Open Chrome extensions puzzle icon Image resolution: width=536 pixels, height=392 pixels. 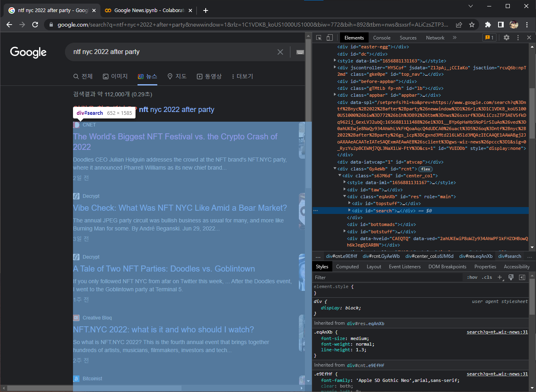(488, 25)
